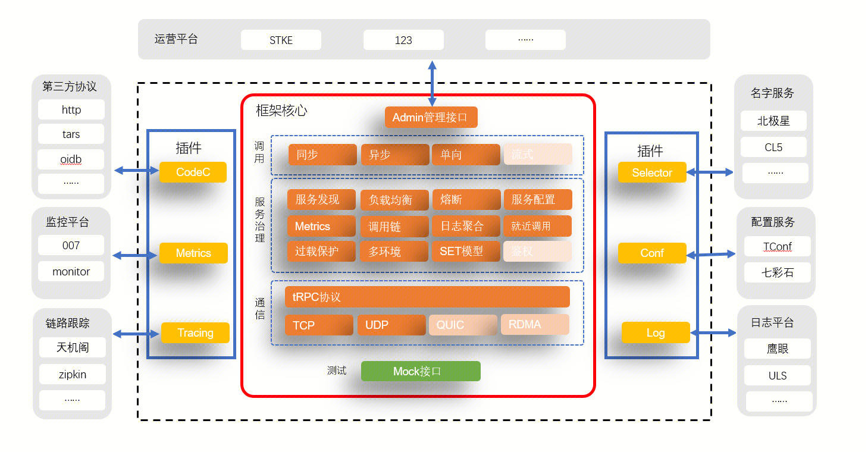This screenshot has width=868, height=455.
Task: Click the 北极星 name service item
Action: click(x=773, y=121)
